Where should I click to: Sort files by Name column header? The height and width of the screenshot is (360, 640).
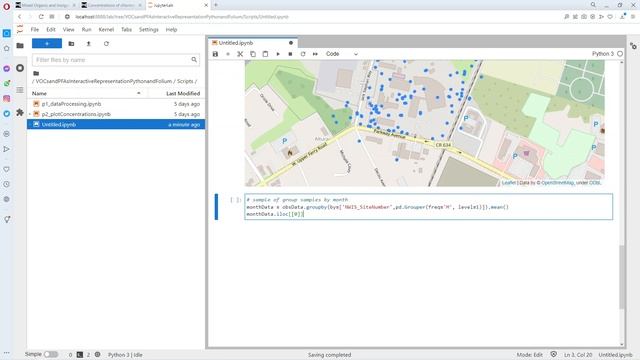(86, 93)
